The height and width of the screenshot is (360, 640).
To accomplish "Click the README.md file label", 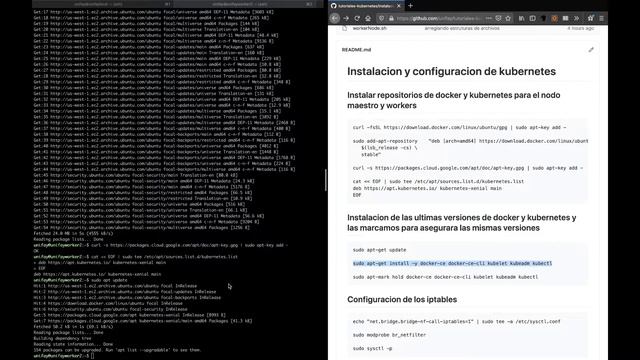I will (x=356, y=50).
